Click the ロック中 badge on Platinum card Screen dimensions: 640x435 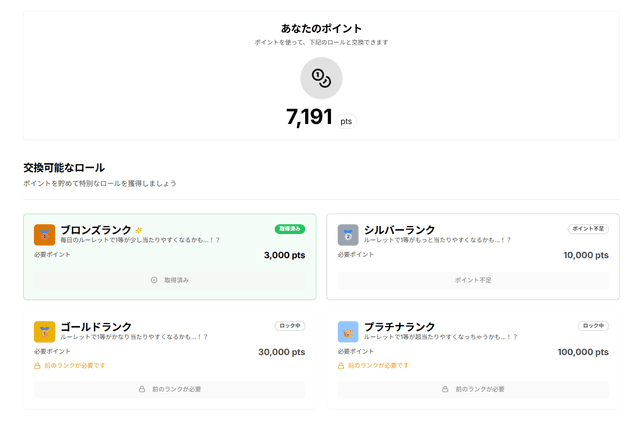coord(593,325)
